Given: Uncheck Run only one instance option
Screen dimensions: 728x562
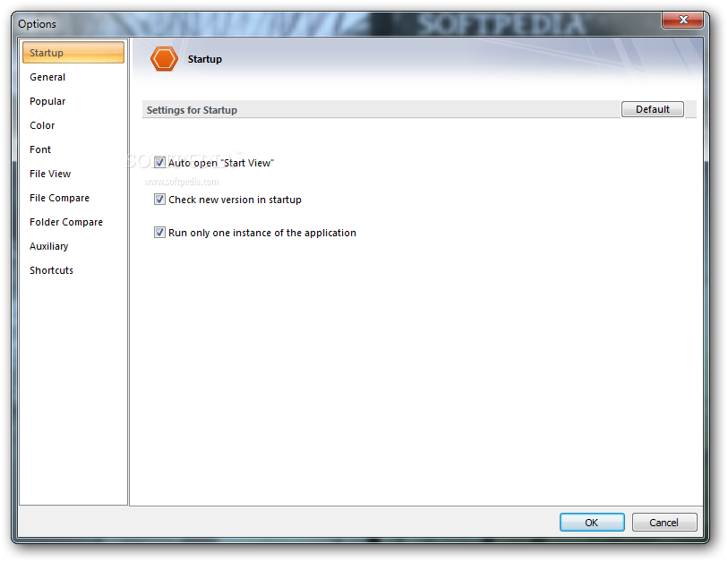Looking at the screenshot, I should click(159, 232).
